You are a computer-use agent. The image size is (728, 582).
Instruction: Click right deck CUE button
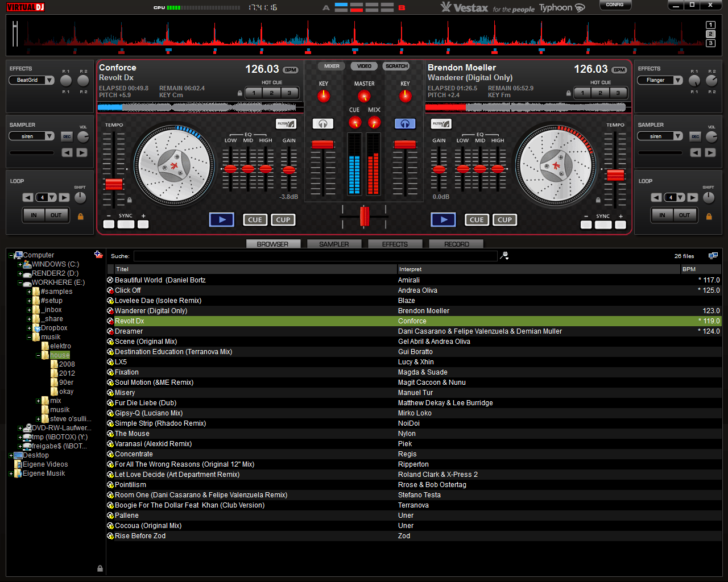click(477, 220)
